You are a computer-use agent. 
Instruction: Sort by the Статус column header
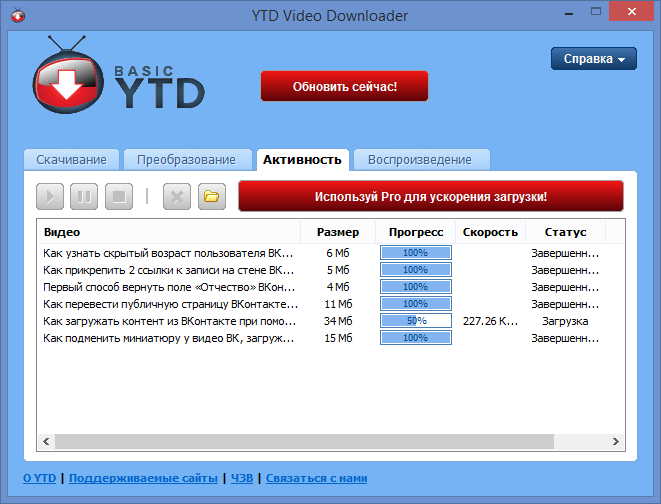(x=565, y=232)
